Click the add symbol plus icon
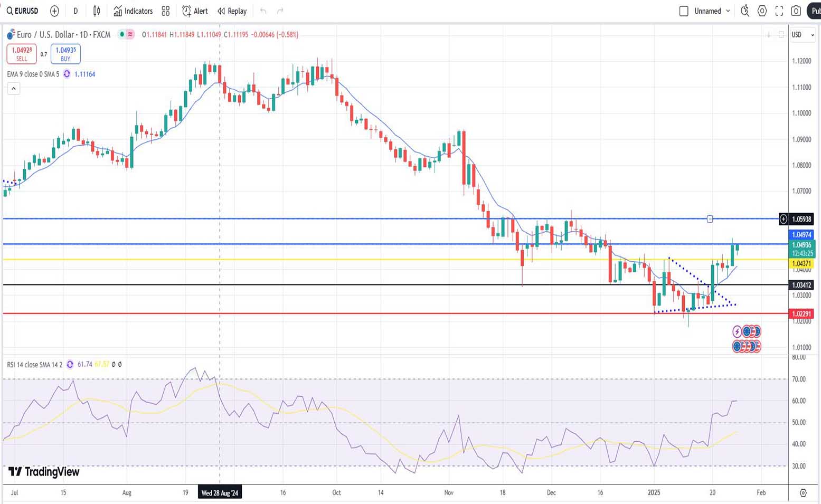Viewport: 821px width, 504px height. point(54,11)
